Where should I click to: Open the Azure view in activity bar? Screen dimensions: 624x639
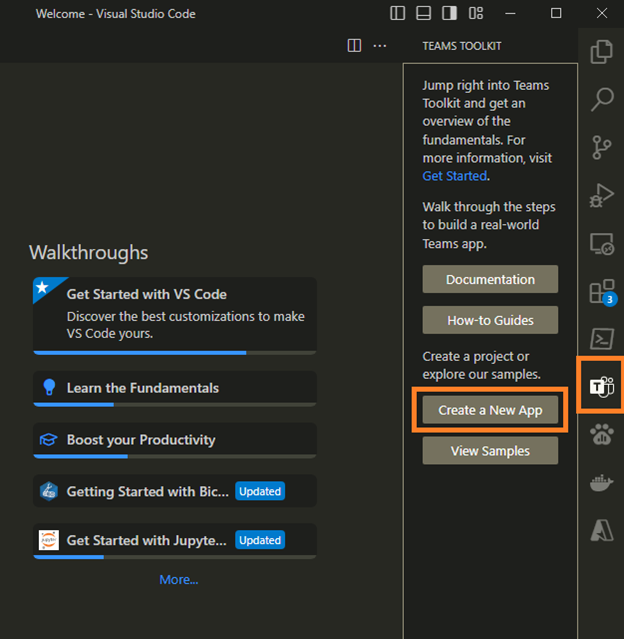click(602, 531)
